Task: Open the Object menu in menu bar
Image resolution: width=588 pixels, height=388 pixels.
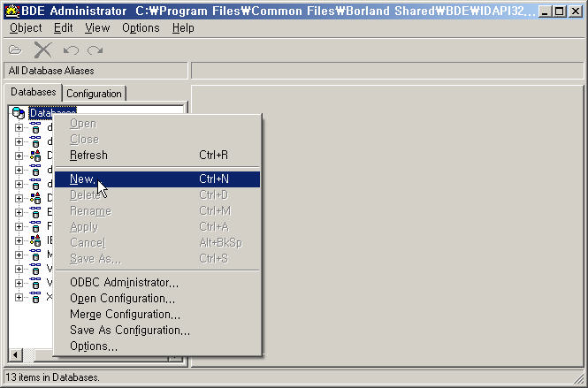Action: (25, 28)
